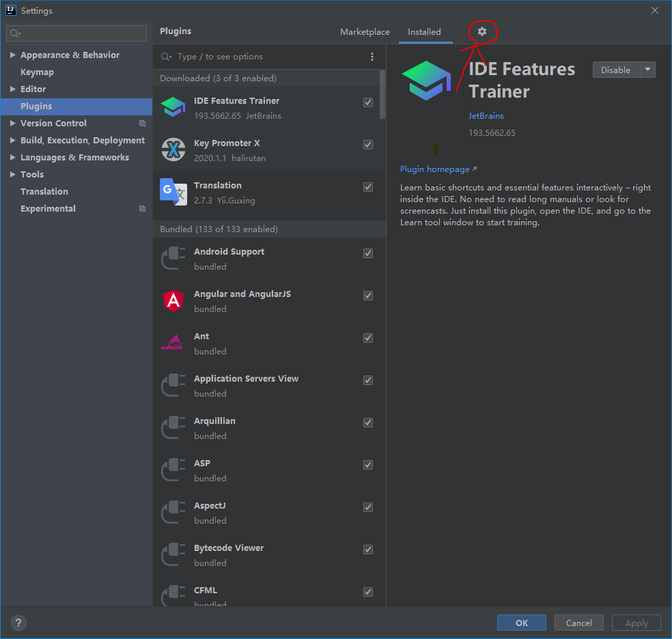Uncheck the AspectJ plugin checkbox
The height and width of the screenshot is (639, 672).
[x=368, y=507]
